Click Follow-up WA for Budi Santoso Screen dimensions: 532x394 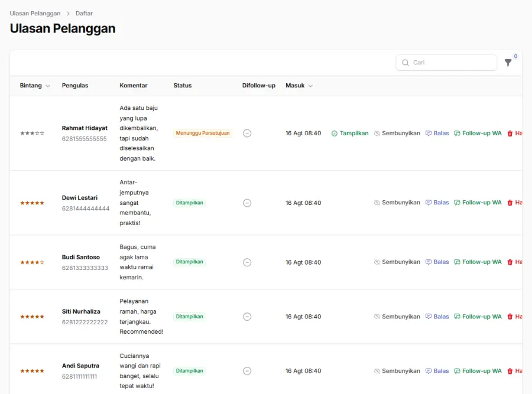[478, 262]
